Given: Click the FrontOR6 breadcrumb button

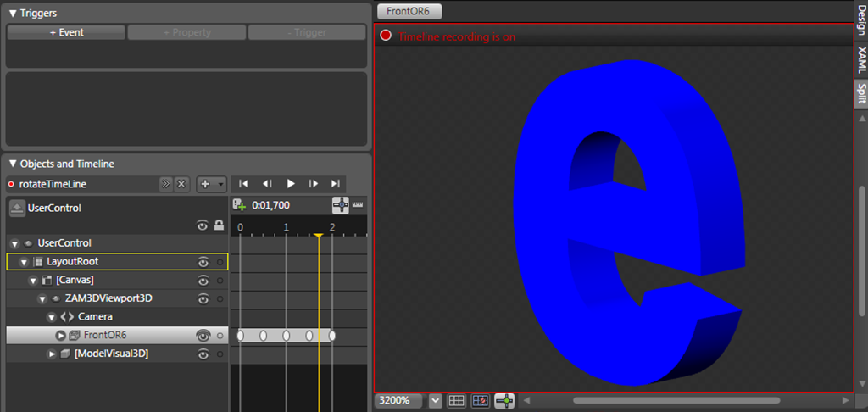Looking at the screenshot, I should 409,11.
